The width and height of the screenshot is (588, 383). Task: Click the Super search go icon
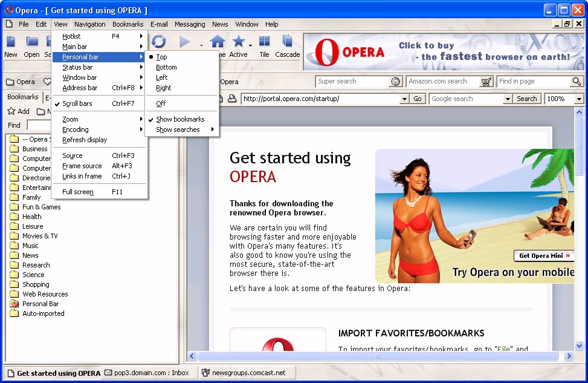(x=395, y=82)
